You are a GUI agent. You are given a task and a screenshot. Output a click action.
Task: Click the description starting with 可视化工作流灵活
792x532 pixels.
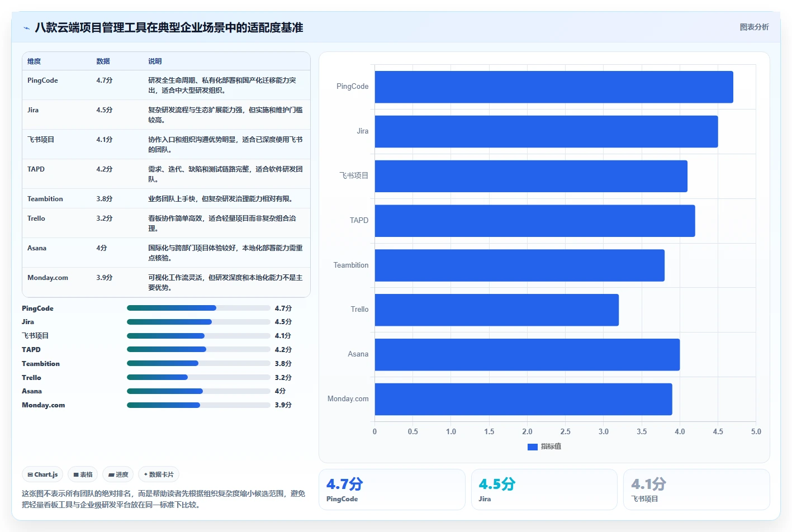click(x=225, y=283)
